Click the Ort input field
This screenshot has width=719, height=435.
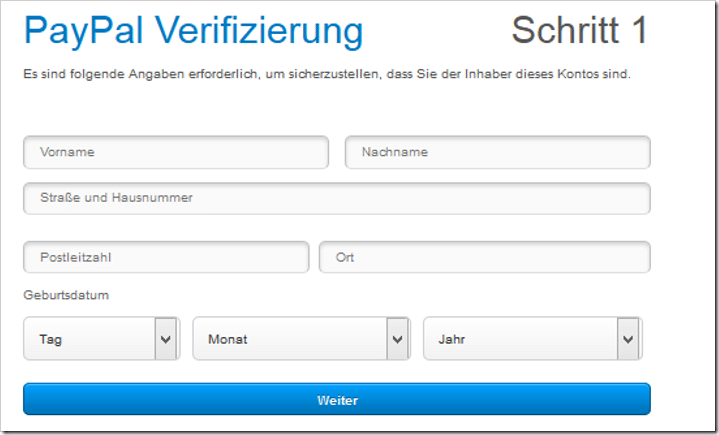click(x=485, y=257)
